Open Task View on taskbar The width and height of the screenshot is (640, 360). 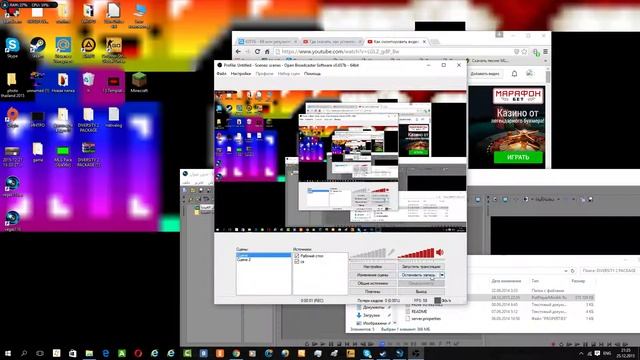(40, 353)
